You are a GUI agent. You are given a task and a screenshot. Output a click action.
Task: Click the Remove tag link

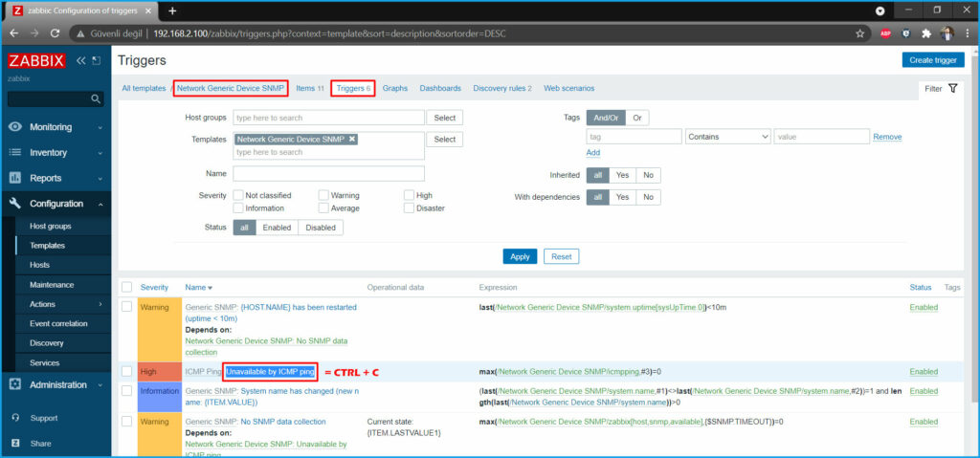(887, 137)
